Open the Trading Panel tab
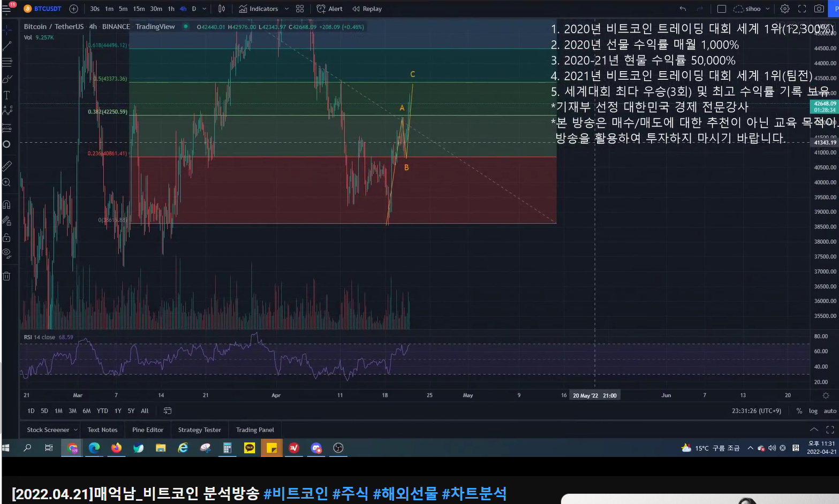 tap(255, 430)
